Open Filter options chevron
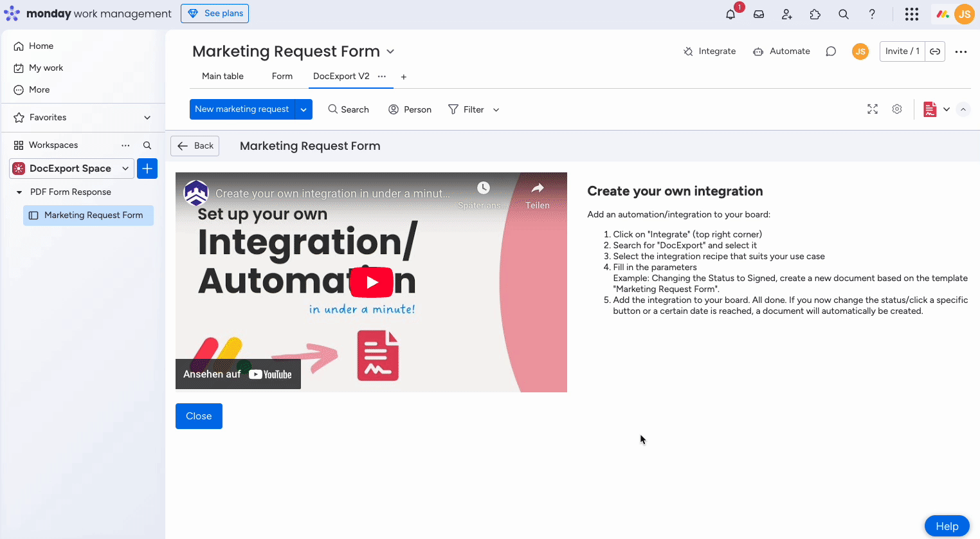 tap(496, 110)
